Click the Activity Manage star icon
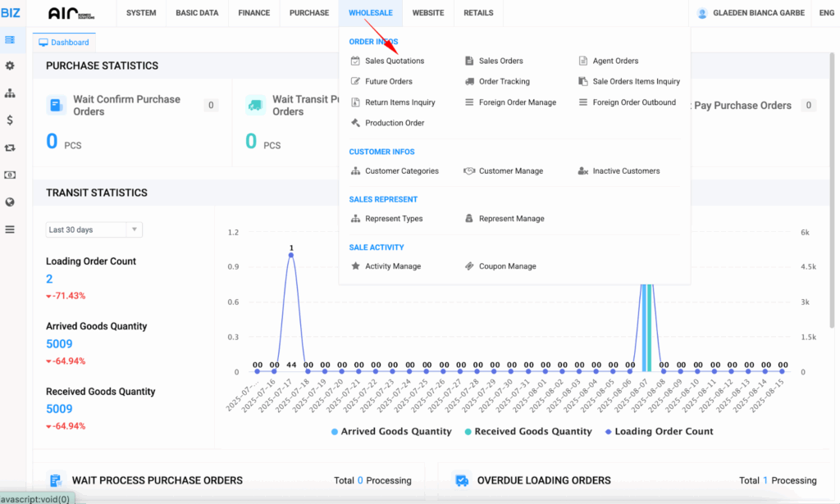 pos(355,266)
